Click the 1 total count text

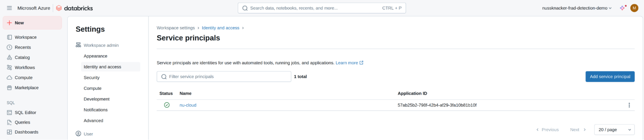click(300, 77)
